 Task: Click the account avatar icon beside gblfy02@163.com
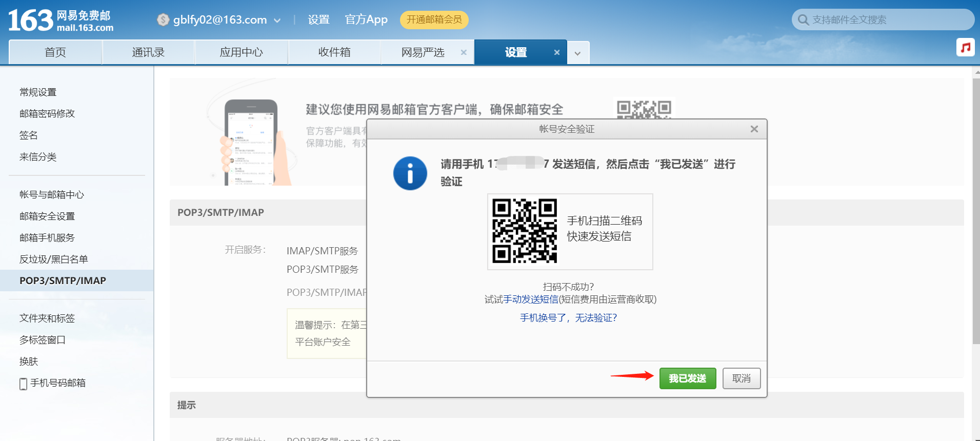[163, 20]
